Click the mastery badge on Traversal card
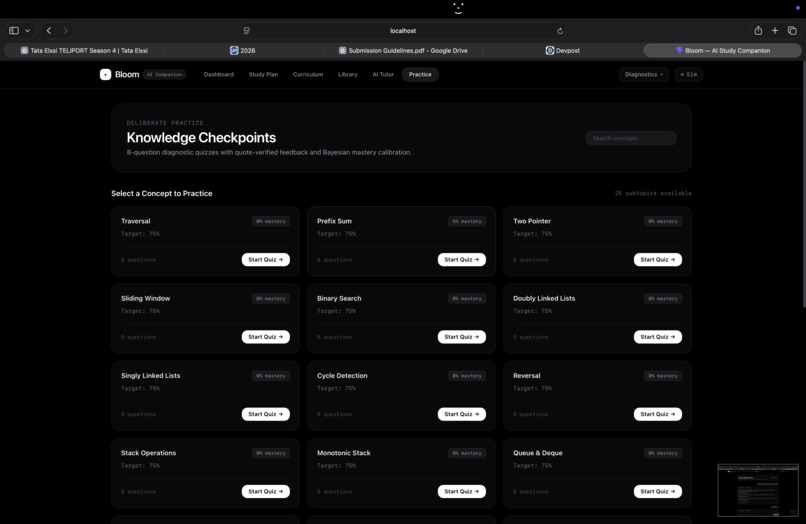806x524 pixels. pos(271,221)
